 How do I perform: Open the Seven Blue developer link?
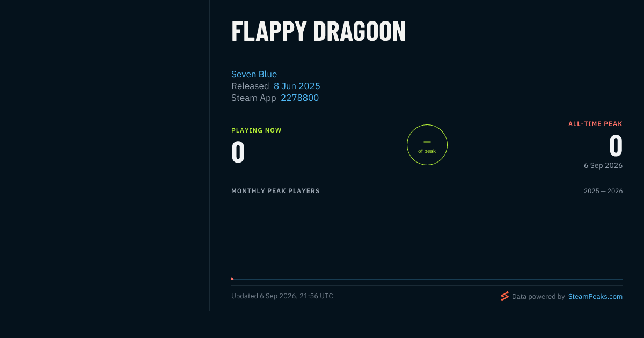pos(254,74)
